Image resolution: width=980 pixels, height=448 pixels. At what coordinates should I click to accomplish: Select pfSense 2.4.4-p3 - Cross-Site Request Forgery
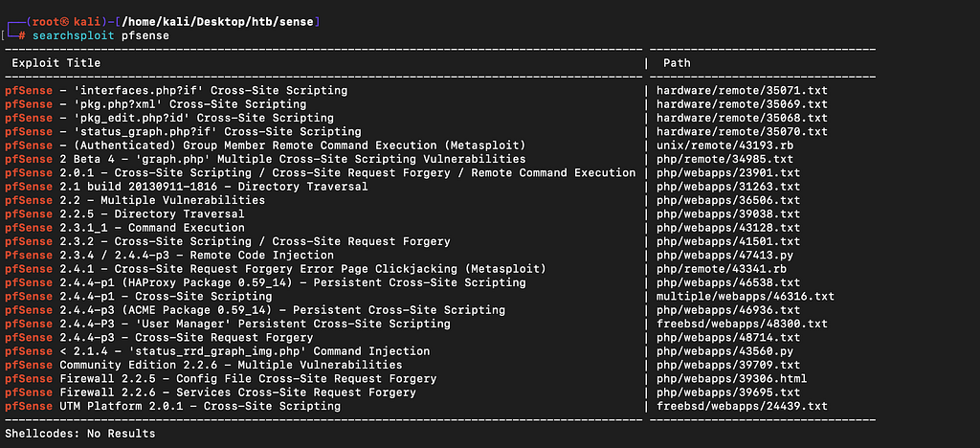160,338
